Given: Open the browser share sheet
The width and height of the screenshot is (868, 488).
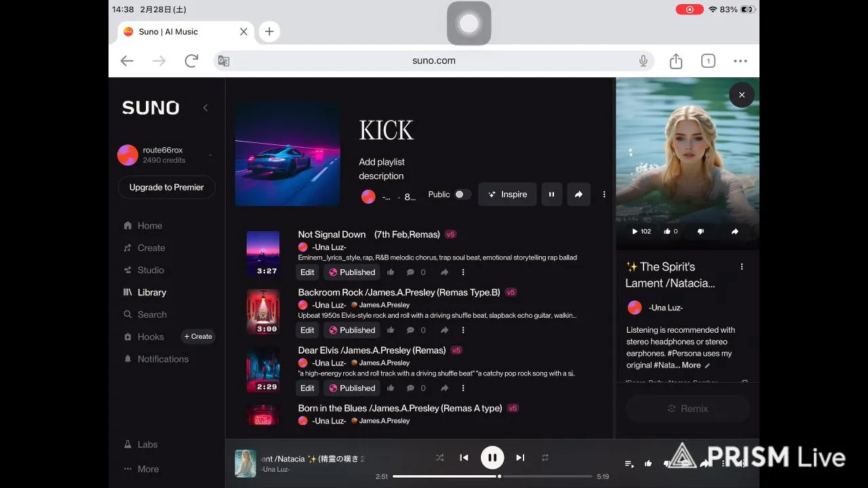Looking at the screenshot, I should click(676, 61).
